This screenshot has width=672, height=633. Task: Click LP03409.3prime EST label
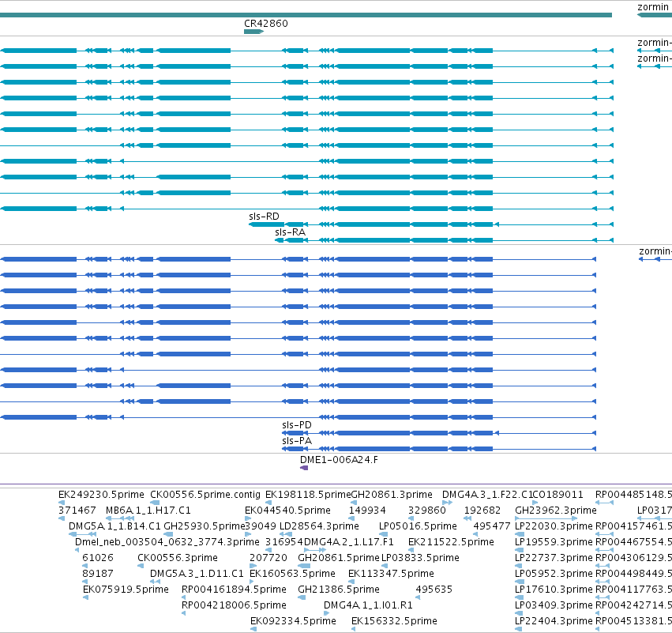554,605
